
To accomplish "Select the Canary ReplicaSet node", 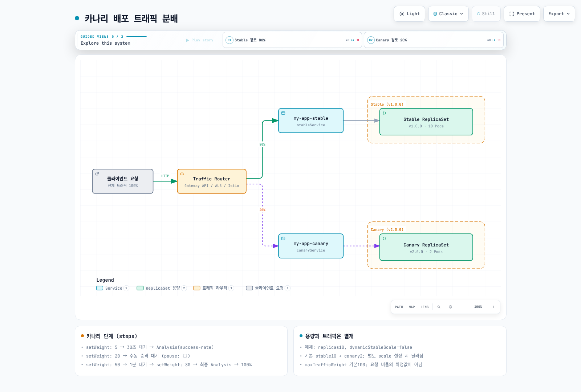I will [x=426, y=247].
